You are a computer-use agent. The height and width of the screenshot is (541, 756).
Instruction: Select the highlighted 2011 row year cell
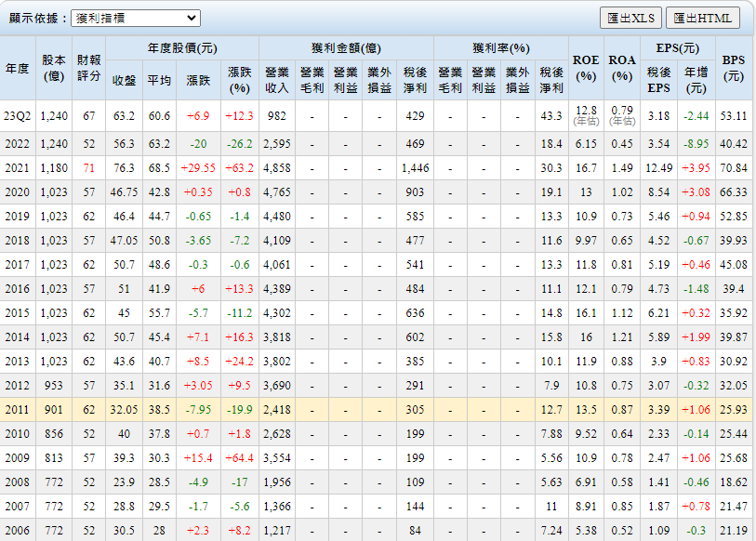tap(18, 410)
